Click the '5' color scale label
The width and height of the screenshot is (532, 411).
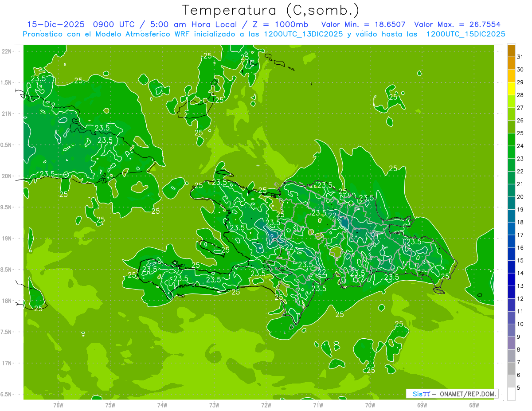tap(519, 388)
